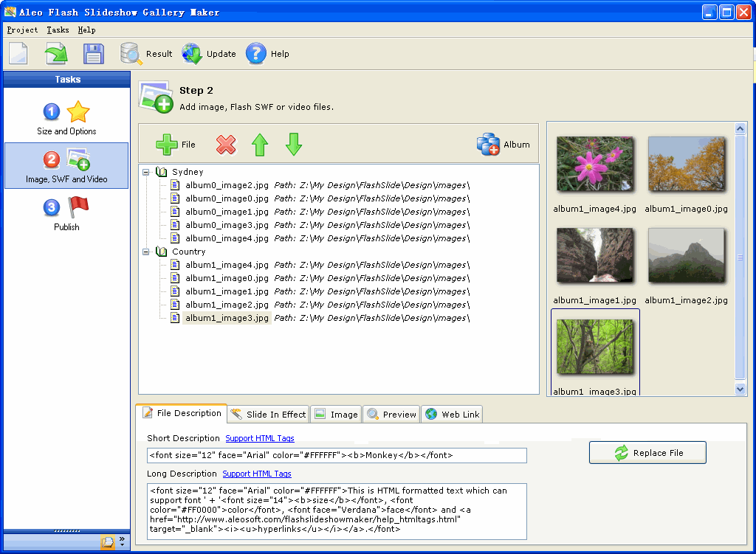This screenshot has width=756, height=554.
Task: Click the notes icon at Tasks panel bottom
Action: coord(108,542)
